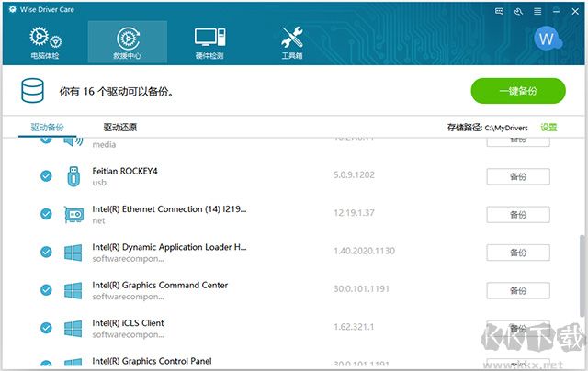
Task: Click the database backup icon
Action: pos(33,91)
